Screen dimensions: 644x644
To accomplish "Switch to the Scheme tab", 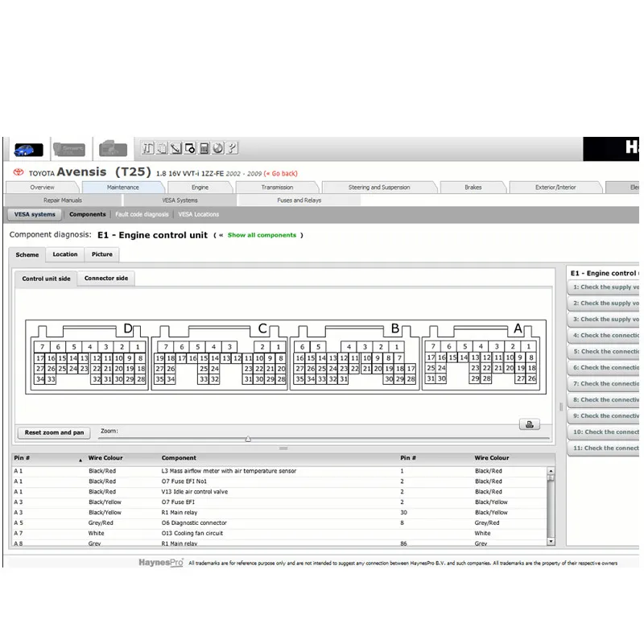I will tap(27, 254).
